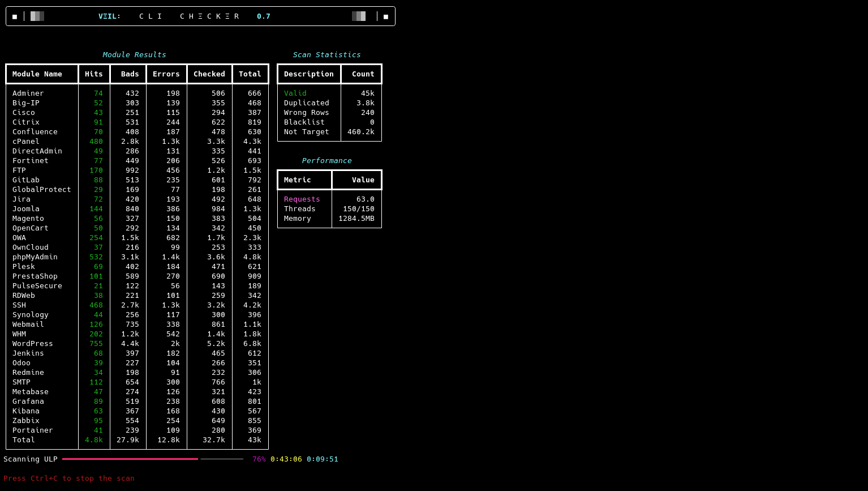
Task: Select the Grafana module name
Action: point(28,402)
